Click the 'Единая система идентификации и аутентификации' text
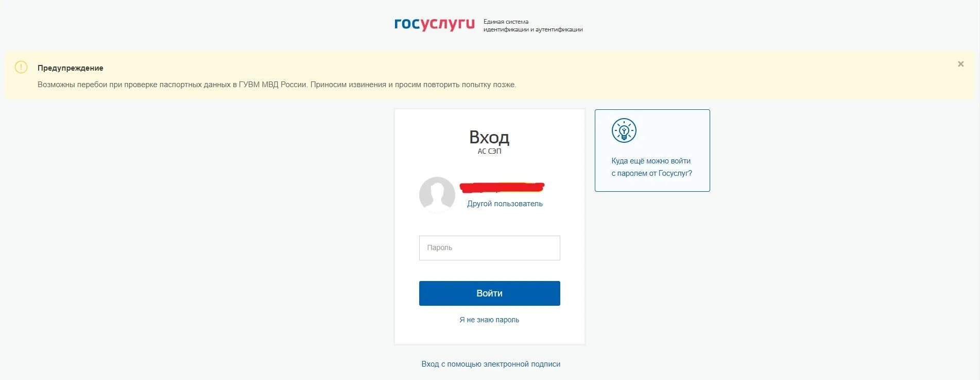The height and width of the screenshot is (380, 980). [x=533, y=26]
